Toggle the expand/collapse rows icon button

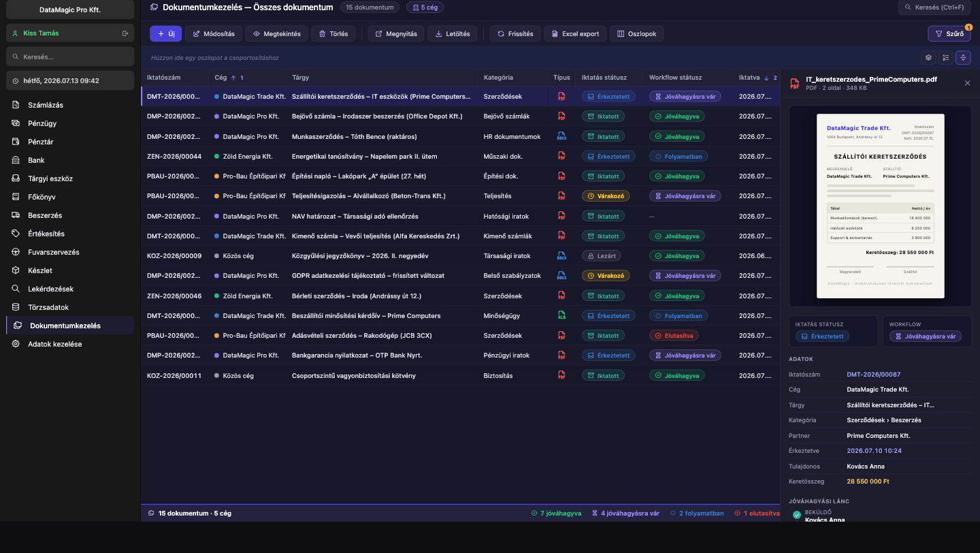963,57
